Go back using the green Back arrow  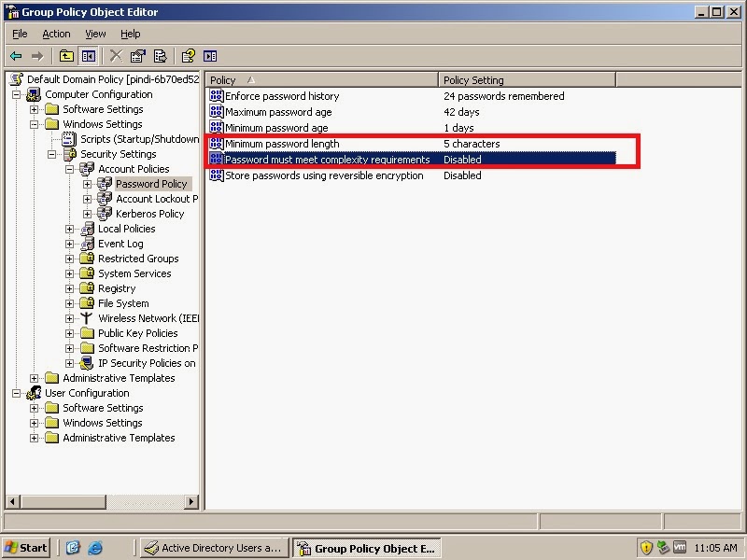pyautogui.click(x=16, y=56)
